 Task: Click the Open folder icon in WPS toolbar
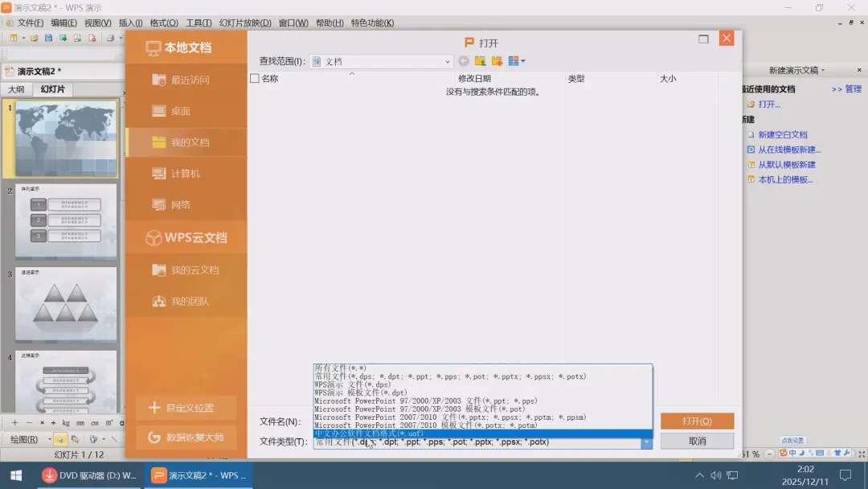click(x=35, y=39)
